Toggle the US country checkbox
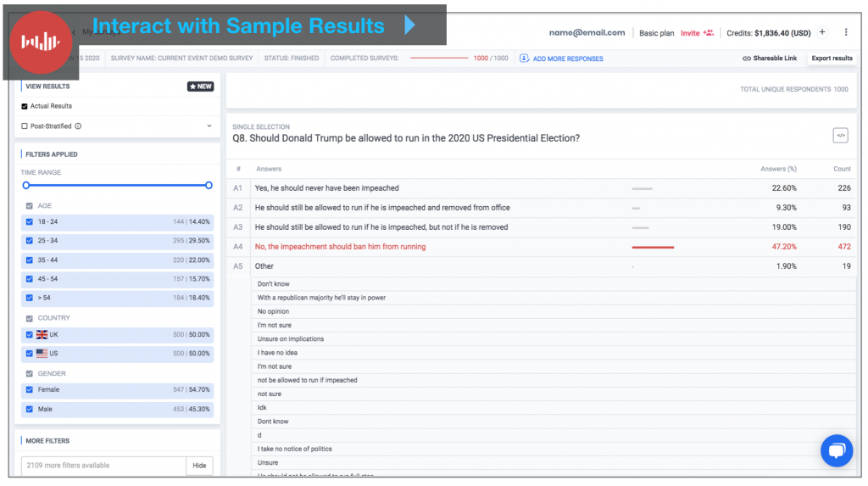This screenshot has height=486, width=868. [x=30, y=354]
